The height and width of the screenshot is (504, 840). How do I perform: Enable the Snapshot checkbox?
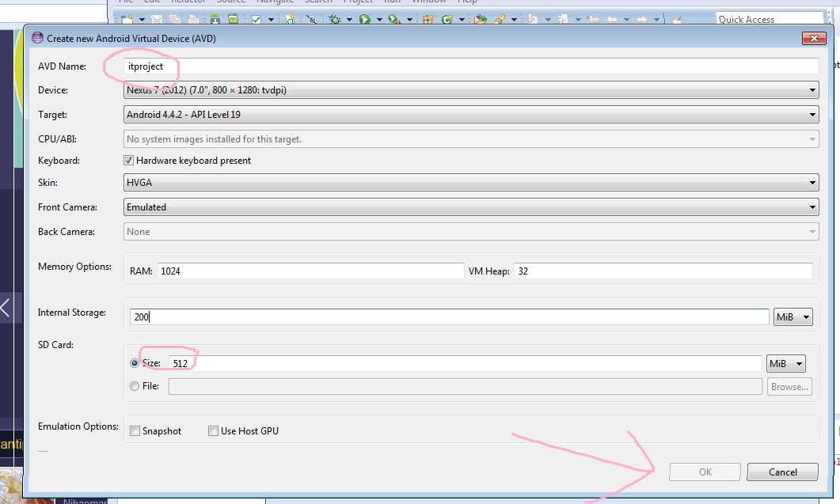point(135,430)
